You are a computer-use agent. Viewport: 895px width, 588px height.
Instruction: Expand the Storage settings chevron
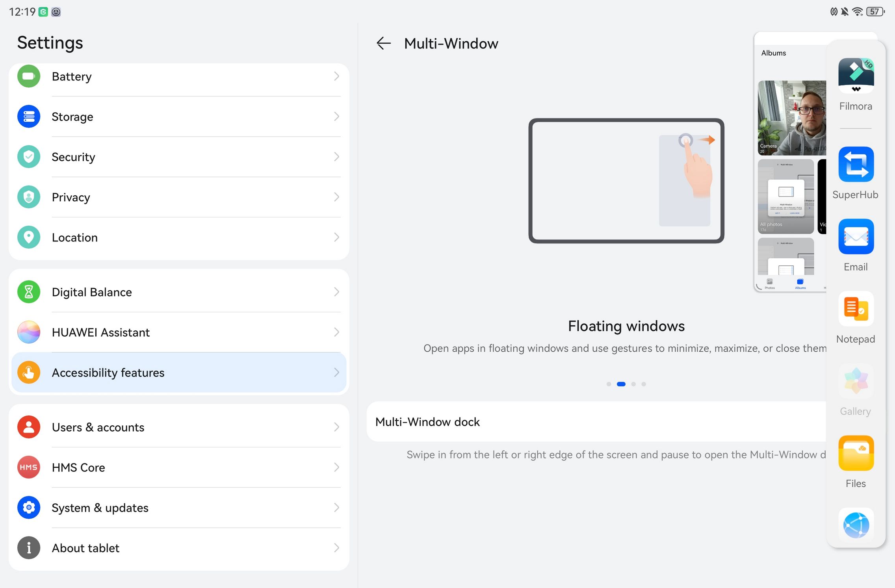click(336, 117)
